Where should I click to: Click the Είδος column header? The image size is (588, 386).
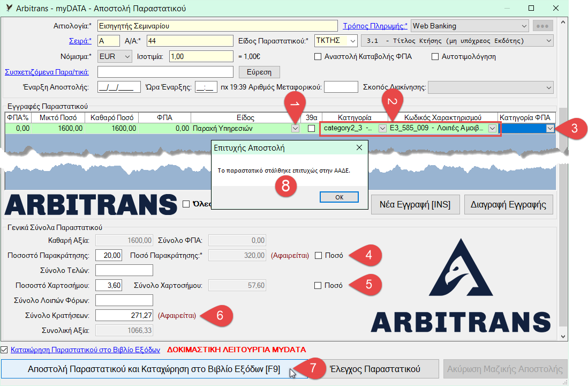coord(246,117)
